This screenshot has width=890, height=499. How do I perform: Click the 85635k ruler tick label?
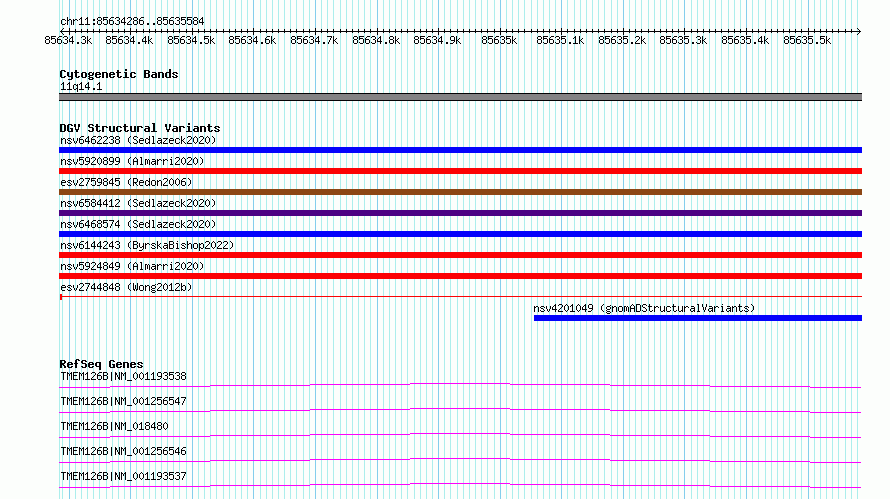(499, 40)
